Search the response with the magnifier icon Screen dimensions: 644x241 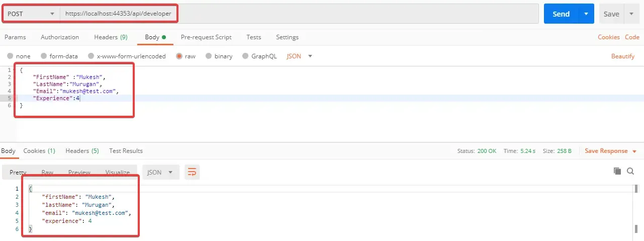click(x=630, y=171)
